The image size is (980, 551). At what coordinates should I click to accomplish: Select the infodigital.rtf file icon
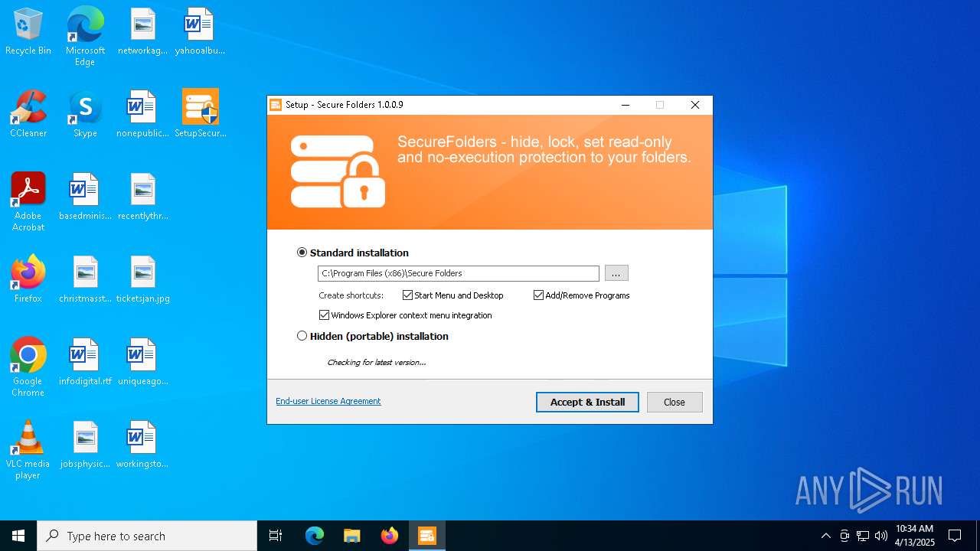coord(85,363)
